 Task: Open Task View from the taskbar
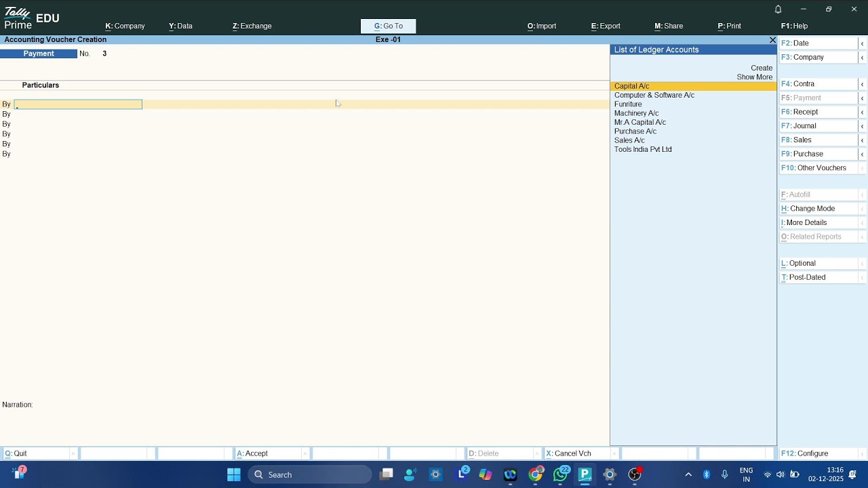pyautogui.click(x=387, y=474)
